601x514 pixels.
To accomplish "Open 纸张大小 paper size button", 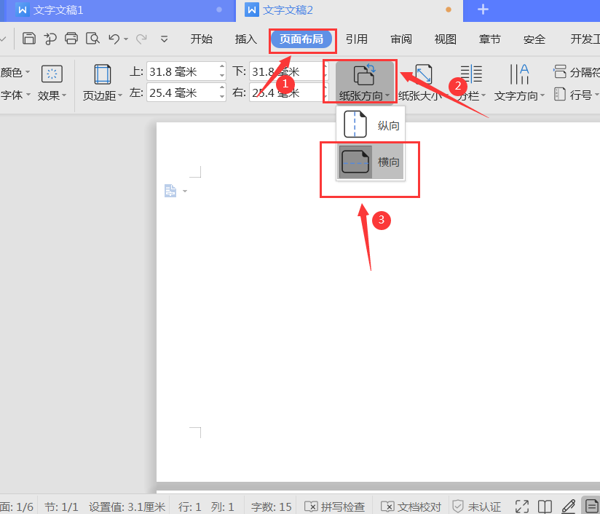I will point(422,82).
